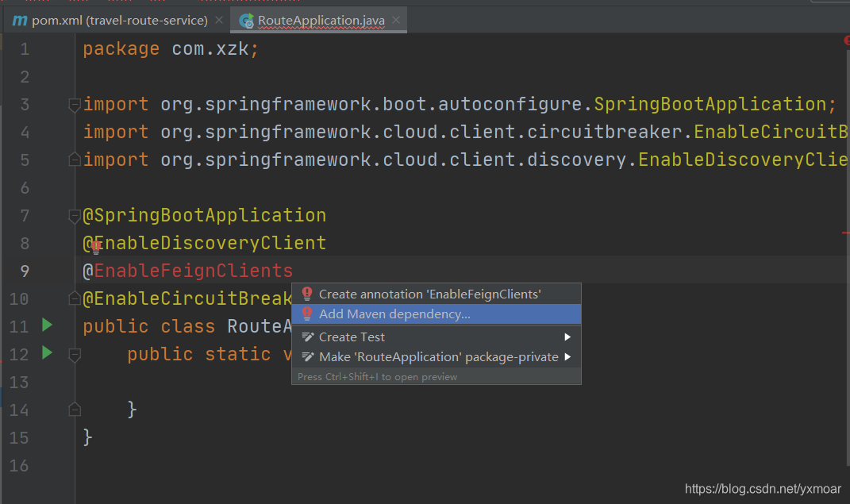850x504 pixels.
Task: Run main method from line 12 gutter
Action: (x=47, y=352)
